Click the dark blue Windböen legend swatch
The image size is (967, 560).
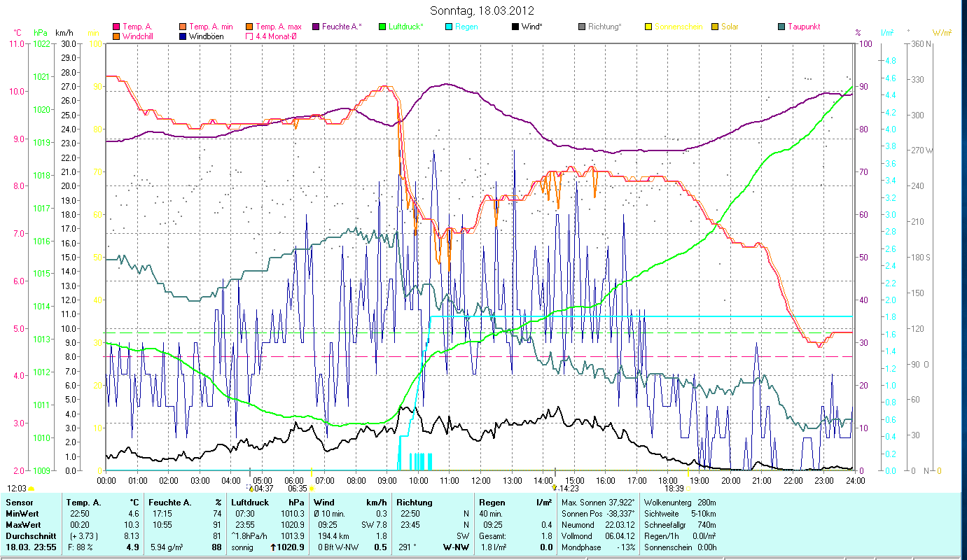(x=183, y=36)
